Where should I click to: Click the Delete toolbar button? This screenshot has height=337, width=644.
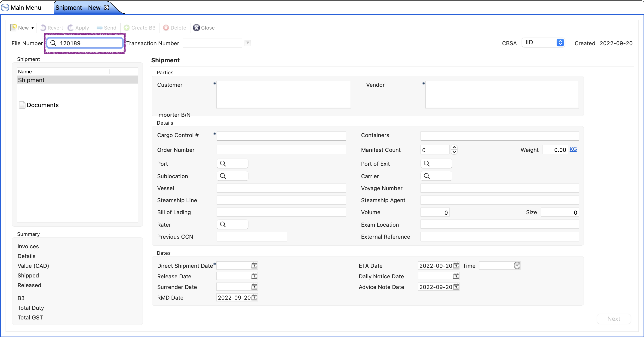tap(175, 28)
